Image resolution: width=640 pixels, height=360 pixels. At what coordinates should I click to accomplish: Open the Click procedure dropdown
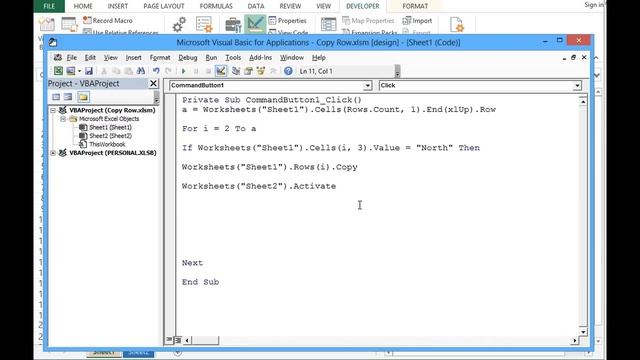pos(577,85)
